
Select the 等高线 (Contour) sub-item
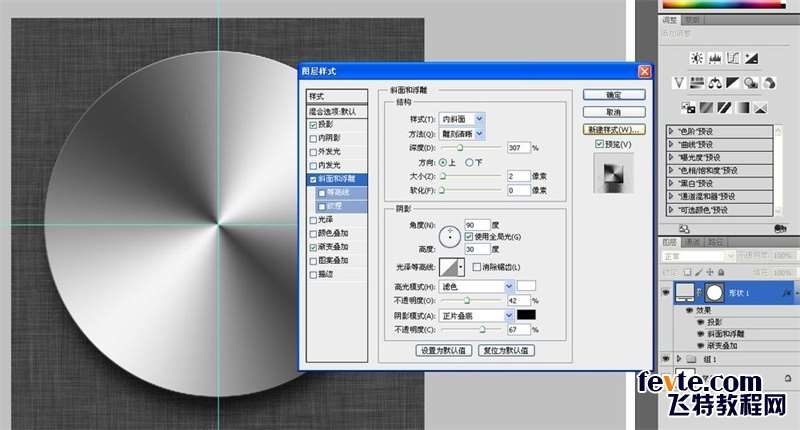tap(338, 193)
